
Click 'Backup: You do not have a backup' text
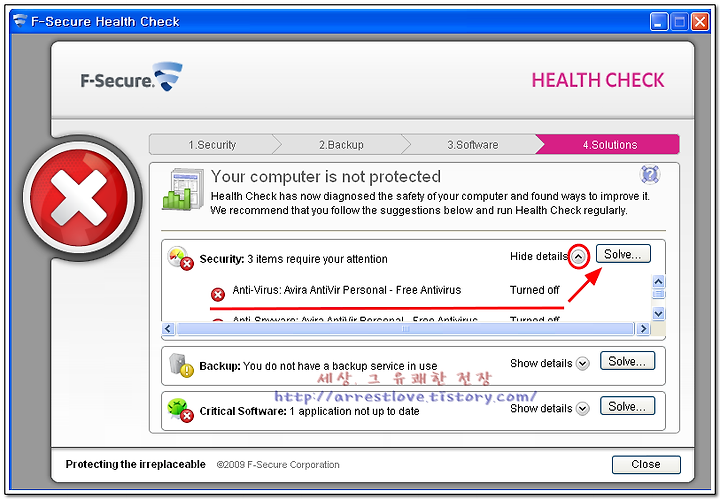tap(318, 366)
